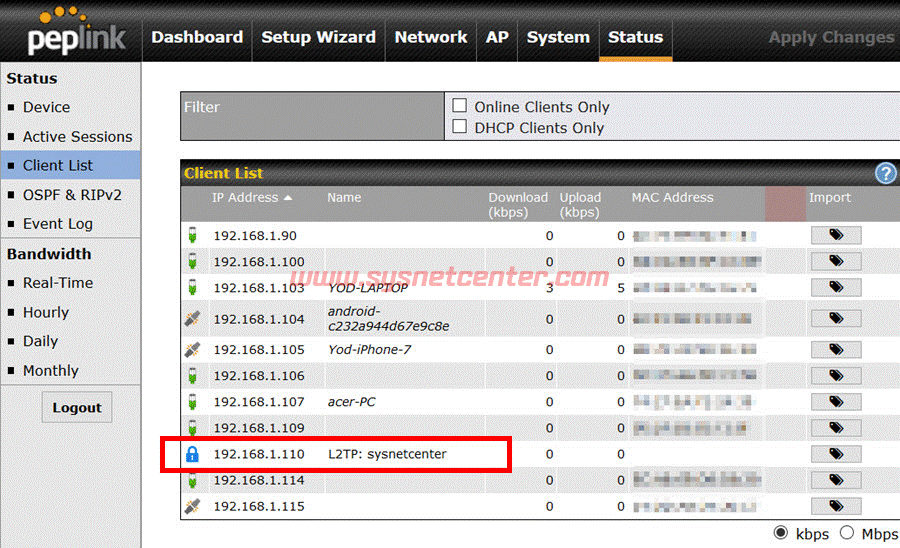Open the Dashboard tab
The image size is (900, 548).
tap(197, 37)
